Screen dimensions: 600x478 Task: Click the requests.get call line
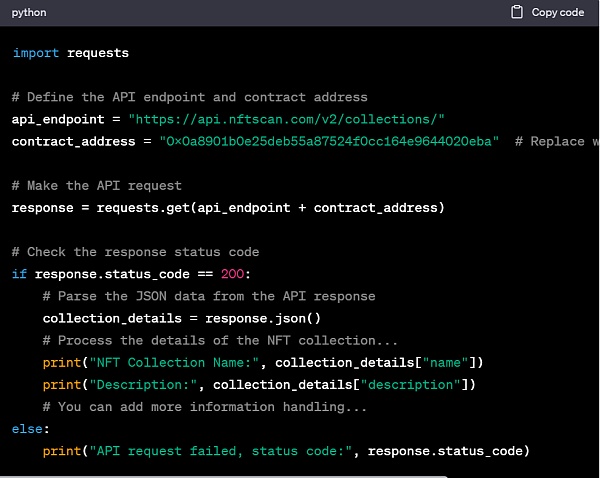[x=228, y=208]
